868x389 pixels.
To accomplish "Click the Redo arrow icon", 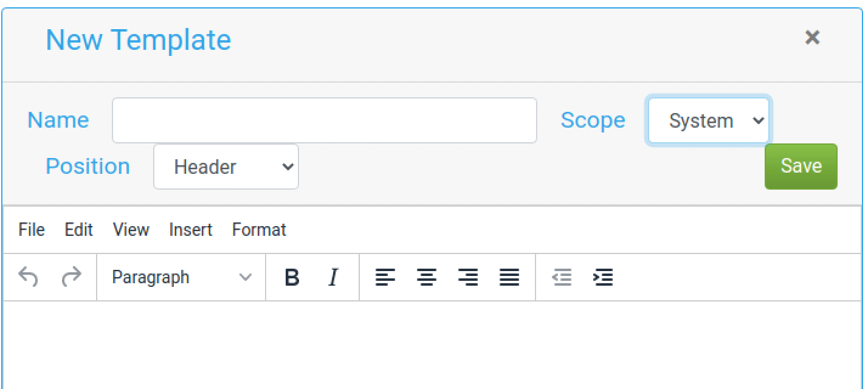I will (72, 277).
